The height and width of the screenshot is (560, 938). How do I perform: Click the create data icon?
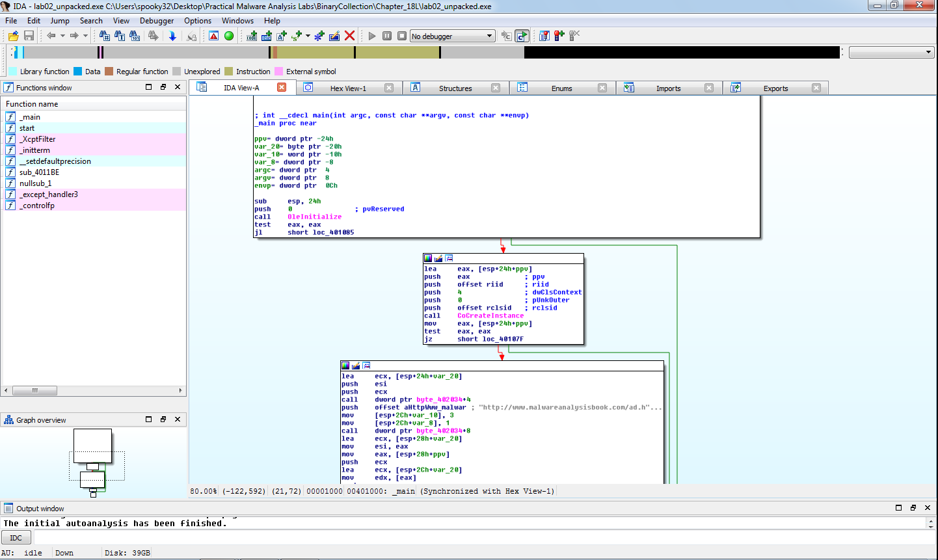coord(267,36)
